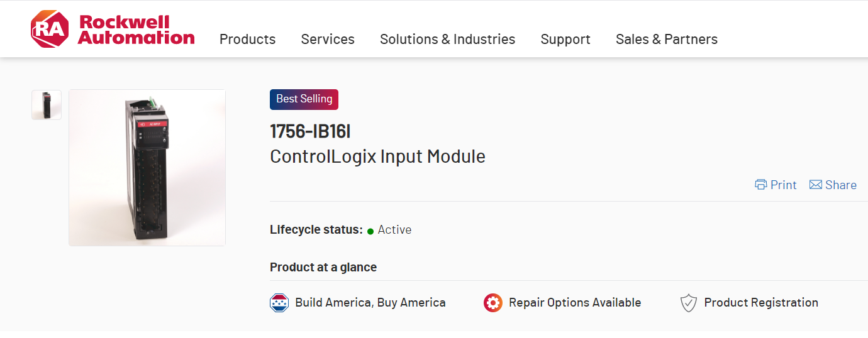Image resolution: width=868 pixels, height=338 pixels.
Task: Click the Best Selling badge
Action: (304, 99)
